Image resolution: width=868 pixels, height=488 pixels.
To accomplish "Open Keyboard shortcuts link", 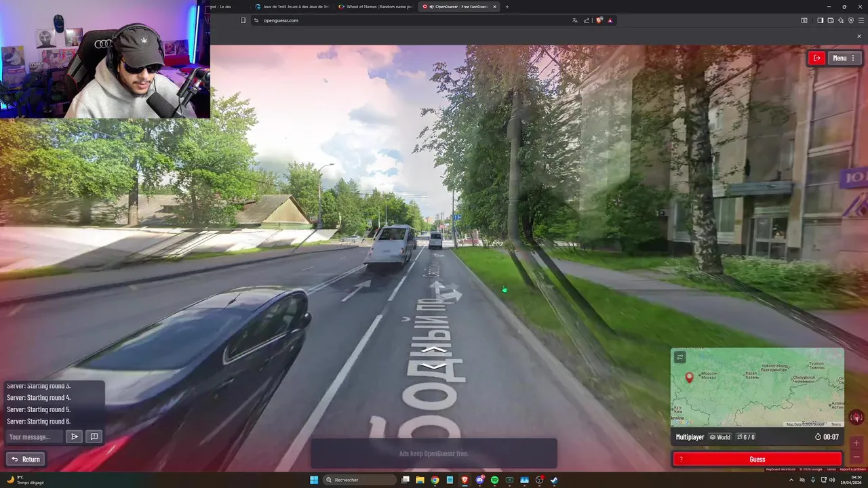I will tap(781, 469).
